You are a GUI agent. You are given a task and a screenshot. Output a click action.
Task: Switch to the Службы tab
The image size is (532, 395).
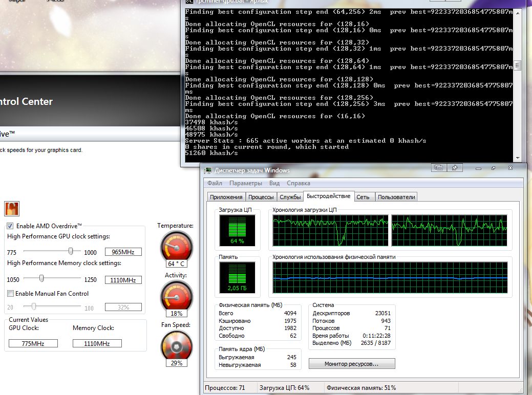click(x=290, y=197)
